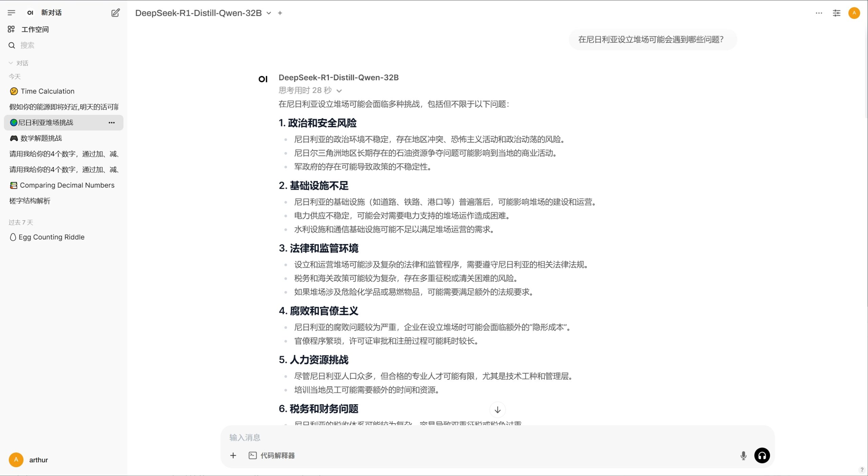
Task: Open the three-dot chat menu in the header
Action: click(819, 13)
